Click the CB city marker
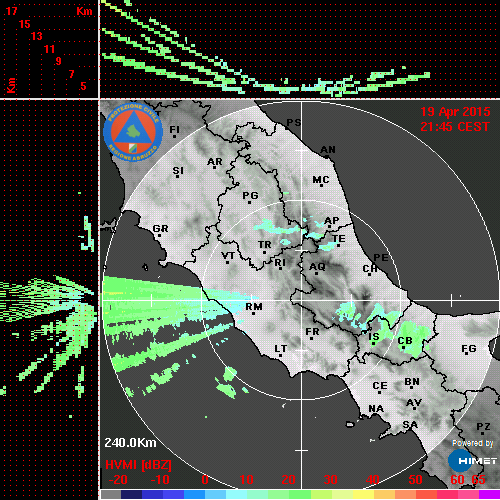Screen dimensions: 500x500 click(403, 347)
